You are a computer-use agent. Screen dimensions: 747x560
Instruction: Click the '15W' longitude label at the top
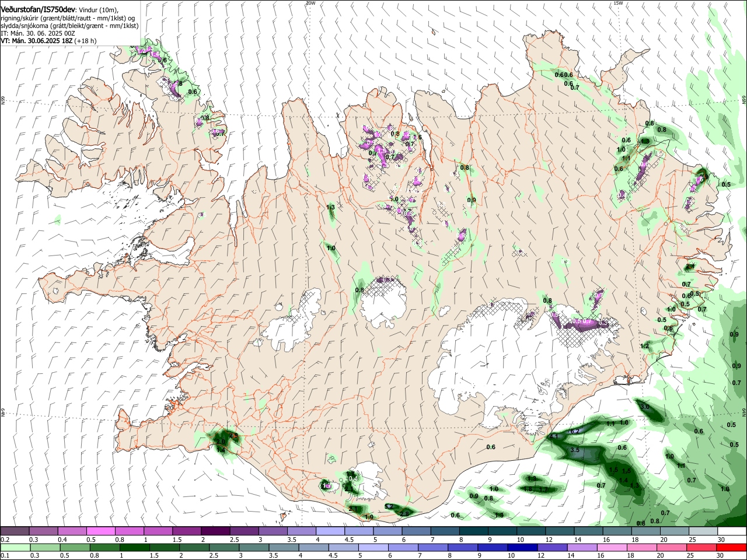(x=619, y=3)
